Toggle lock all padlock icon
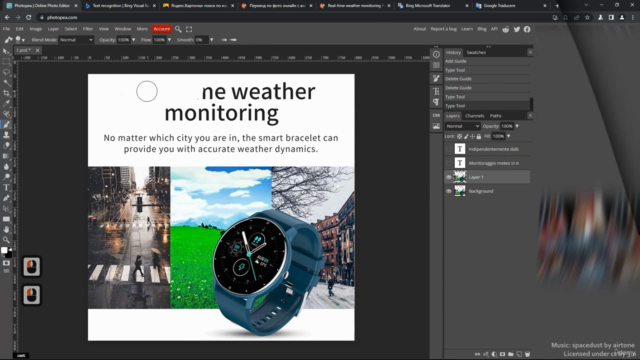Screen dimensions: 640x360 pos(478,136)
